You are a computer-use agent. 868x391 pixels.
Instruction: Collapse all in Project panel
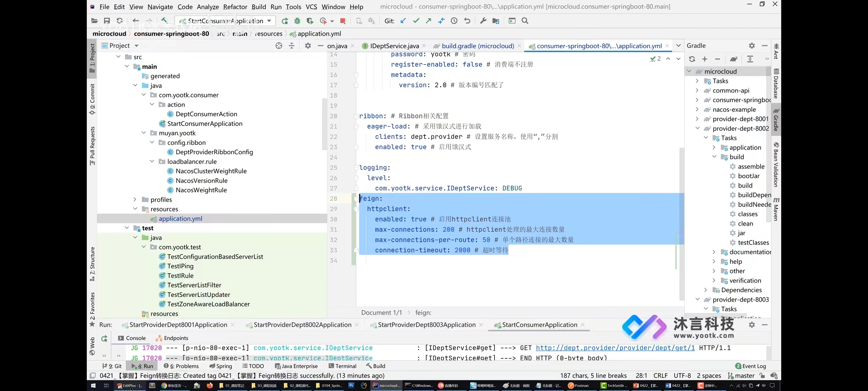click(x=292, y=46)
